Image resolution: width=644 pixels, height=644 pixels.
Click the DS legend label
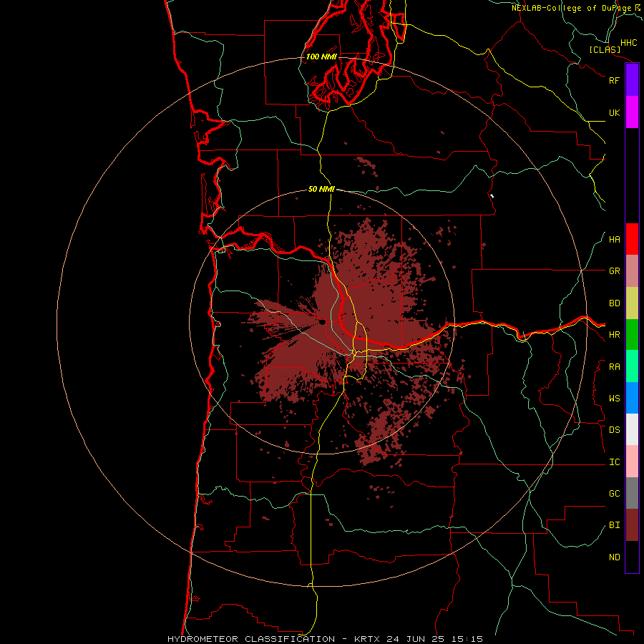[614, 429]
